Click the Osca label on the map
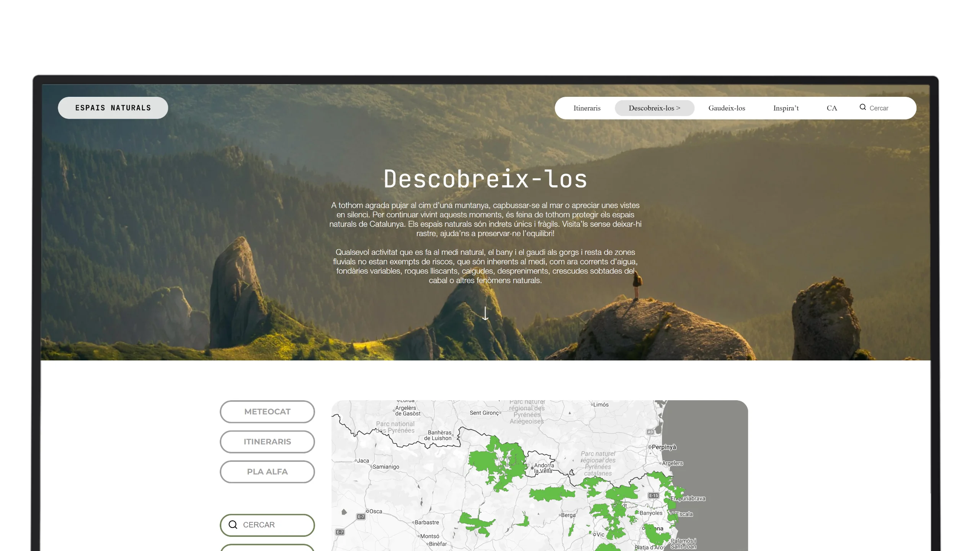 pos(376,511)
